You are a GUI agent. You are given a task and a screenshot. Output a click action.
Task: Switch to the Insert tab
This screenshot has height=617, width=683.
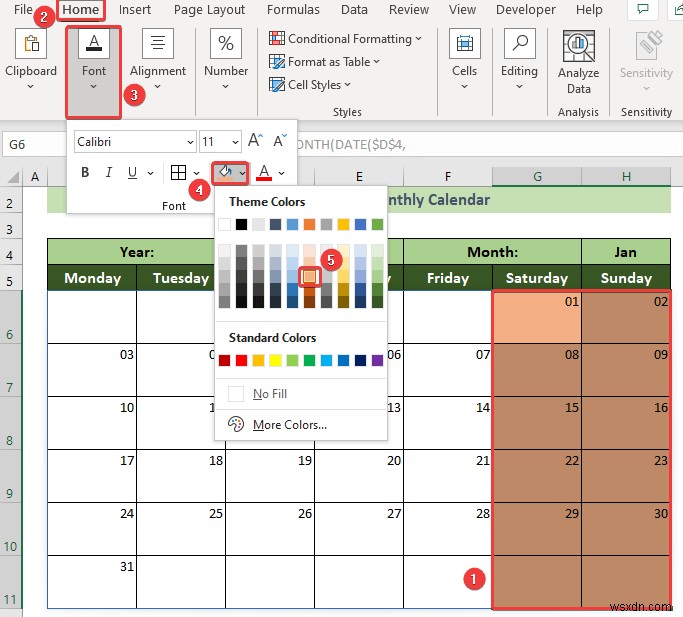135,10
